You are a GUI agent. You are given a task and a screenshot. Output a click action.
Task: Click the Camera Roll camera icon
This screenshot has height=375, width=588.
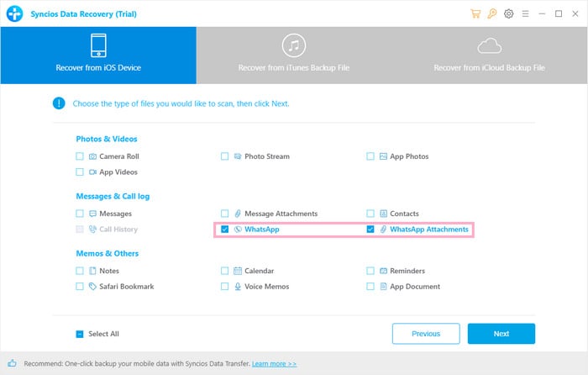click(x=92, y=156)
